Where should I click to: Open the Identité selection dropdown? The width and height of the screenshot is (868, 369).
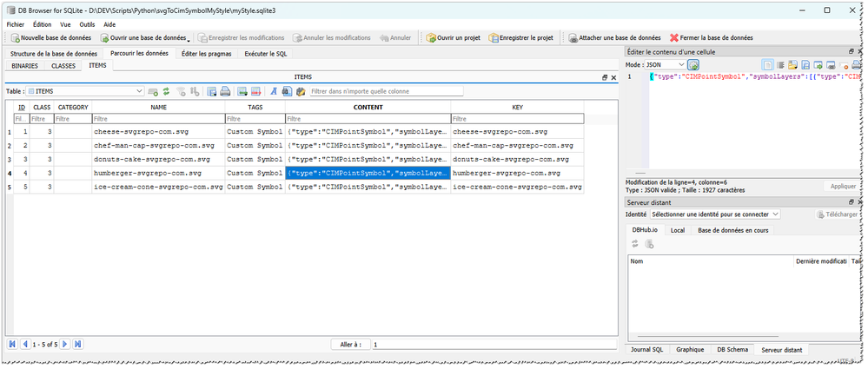pyautogui.click(x=715, y=214)
